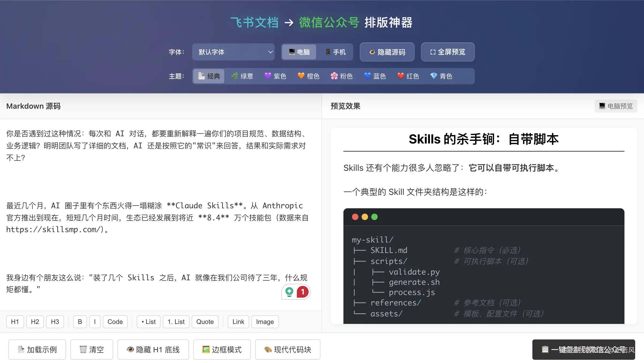Click the green lightbulb assistant icon

289,292
